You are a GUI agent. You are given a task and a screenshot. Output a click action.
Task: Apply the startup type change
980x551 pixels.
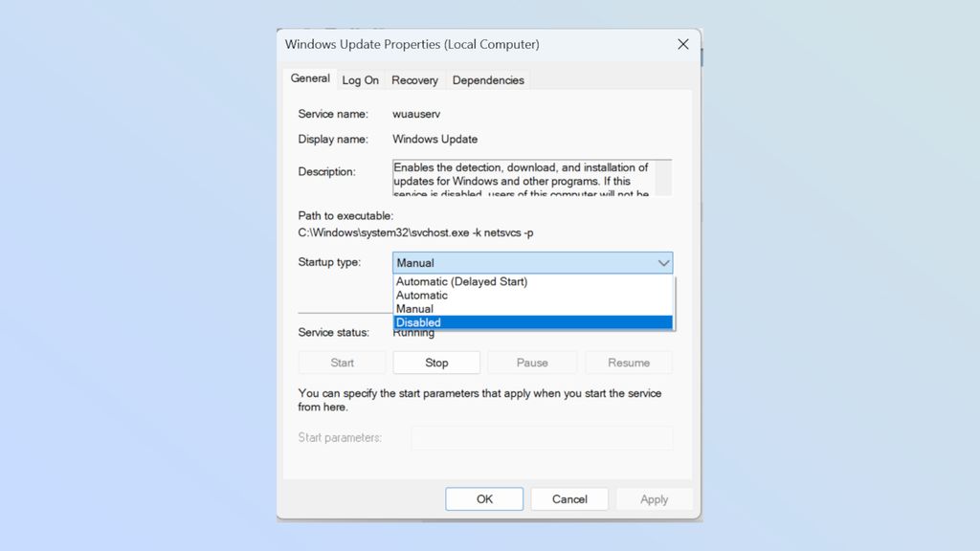655,498
